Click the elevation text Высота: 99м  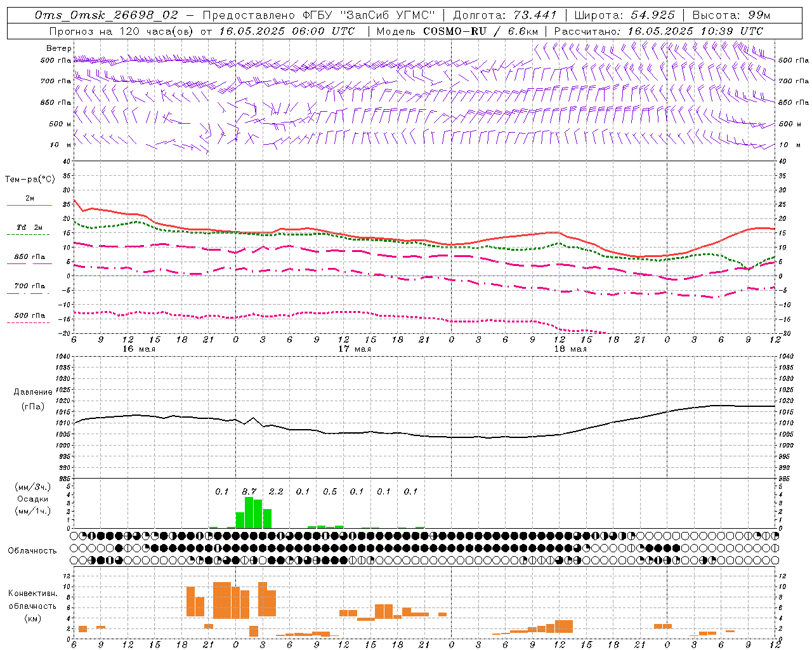tap(731, 15)
